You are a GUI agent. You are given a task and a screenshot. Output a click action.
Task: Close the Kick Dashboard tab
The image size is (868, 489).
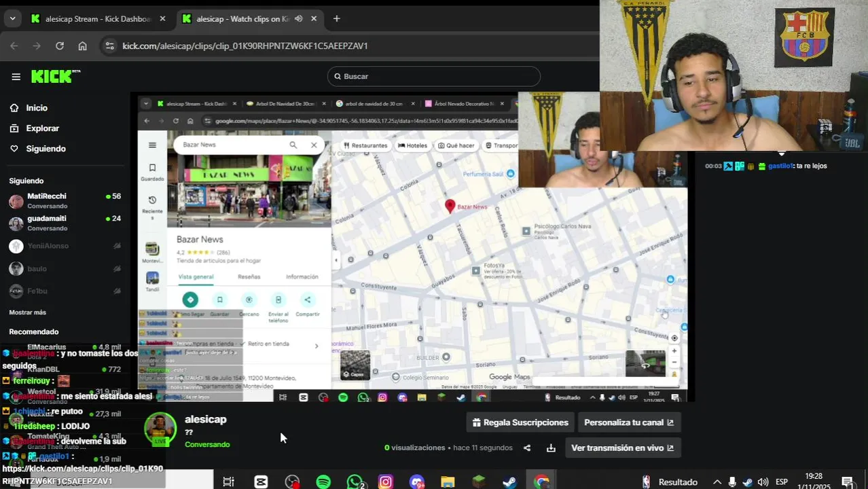162,18
